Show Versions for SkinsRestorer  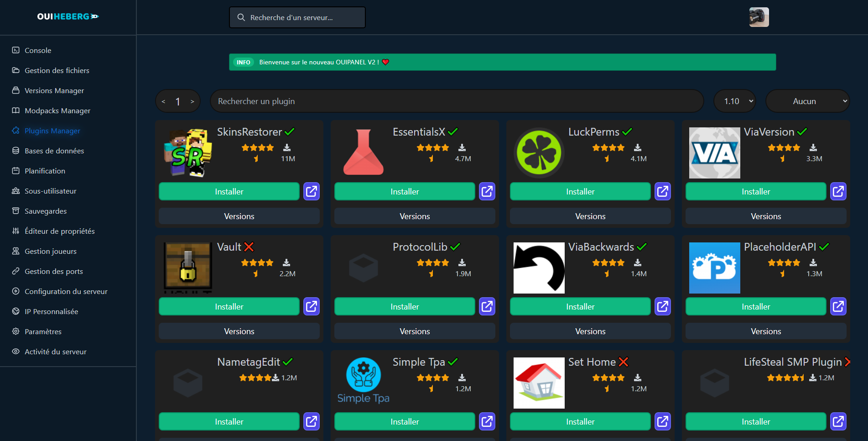click(x=239, y=216)
